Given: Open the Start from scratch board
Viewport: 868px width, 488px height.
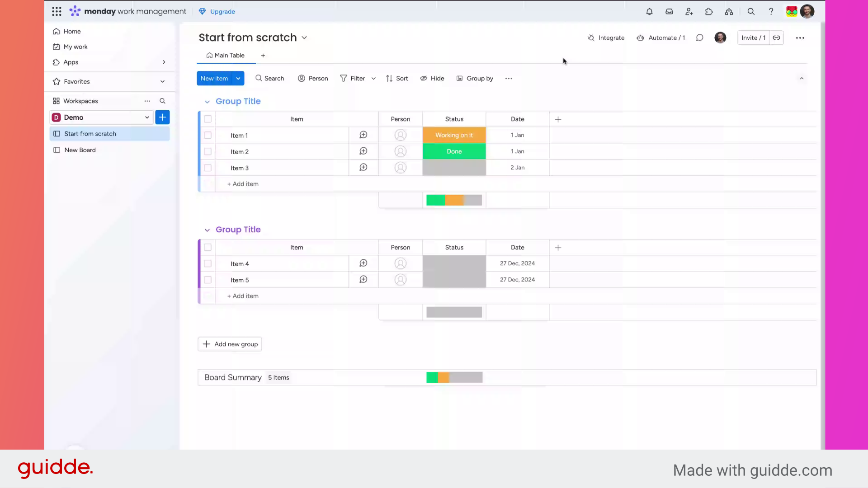Looking at the screenshot, I should (109, 134).
